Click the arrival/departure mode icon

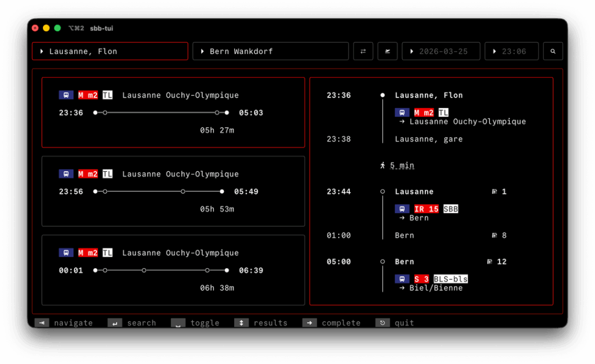point(388,51)
